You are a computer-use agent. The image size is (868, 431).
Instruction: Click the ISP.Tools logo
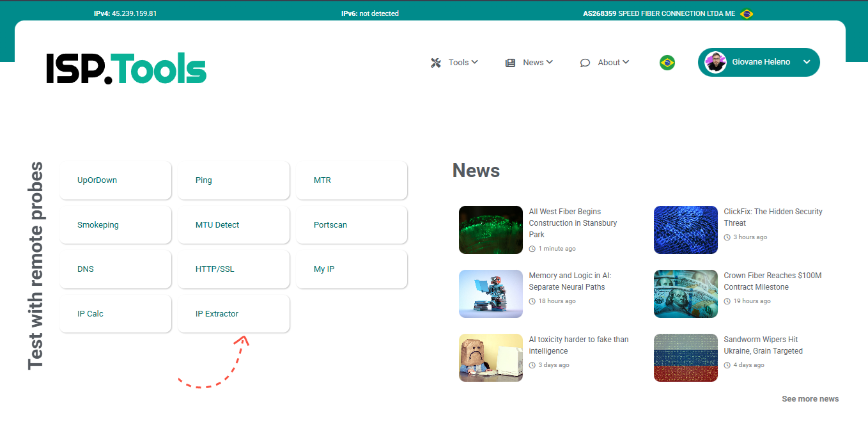coord(125,67)
